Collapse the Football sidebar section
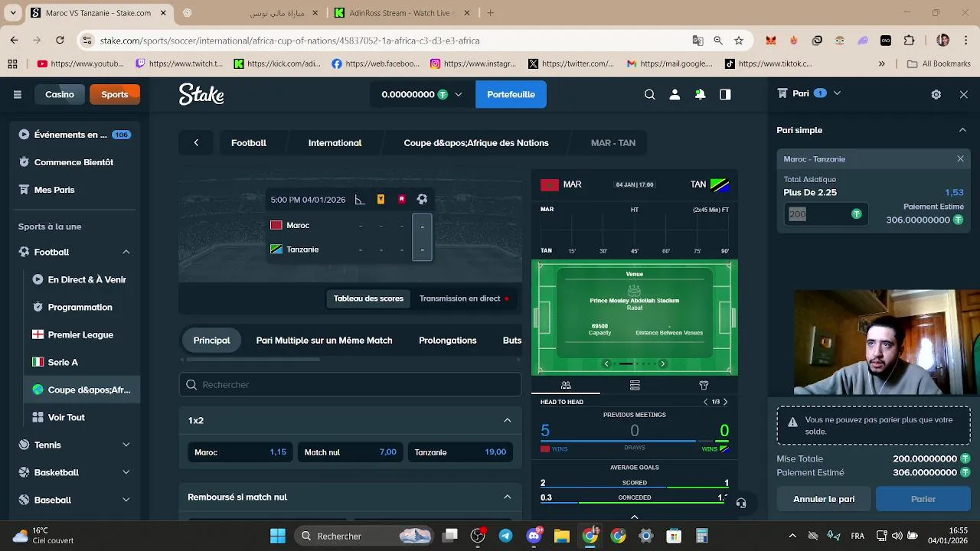980x551 pixels. click(126, 252)
